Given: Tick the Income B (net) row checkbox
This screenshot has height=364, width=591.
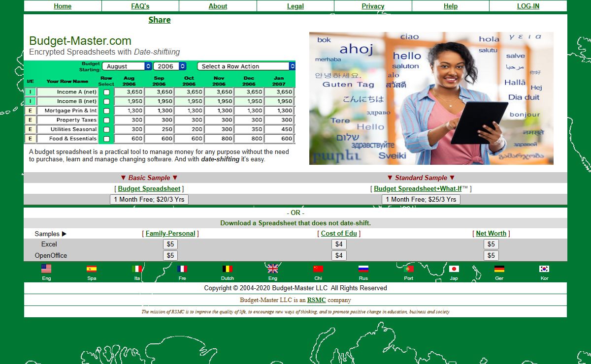Looking at the screenshot, I should click(x=106, y=101).
